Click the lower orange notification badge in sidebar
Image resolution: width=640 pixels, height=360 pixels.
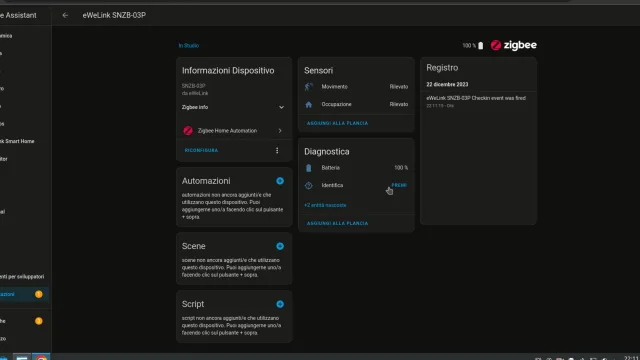(39, 321)
